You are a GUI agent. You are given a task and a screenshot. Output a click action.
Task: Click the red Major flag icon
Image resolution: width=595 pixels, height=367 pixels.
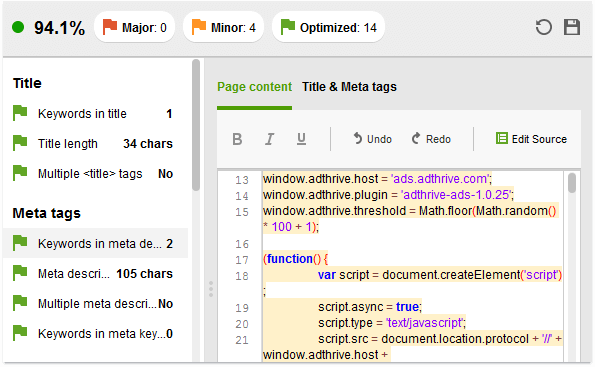[x=110, y=27]
